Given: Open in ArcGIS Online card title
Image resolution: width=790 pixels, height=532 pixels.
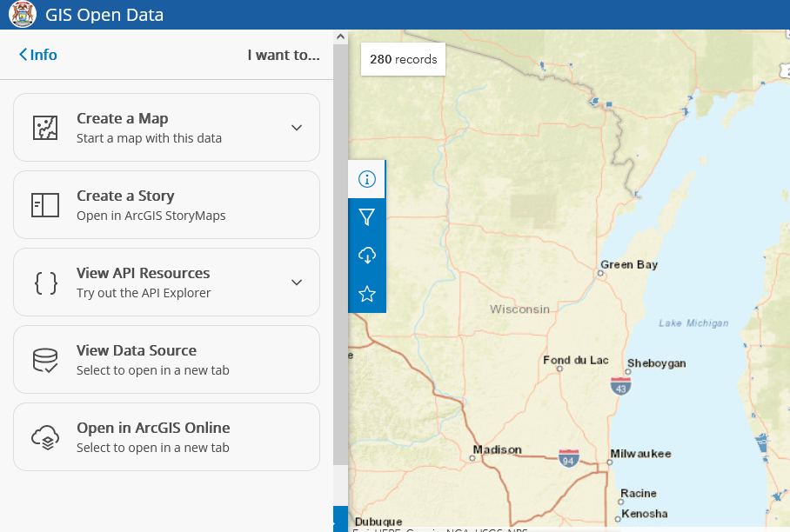Looking at the screenshot, I should [153, 428].
